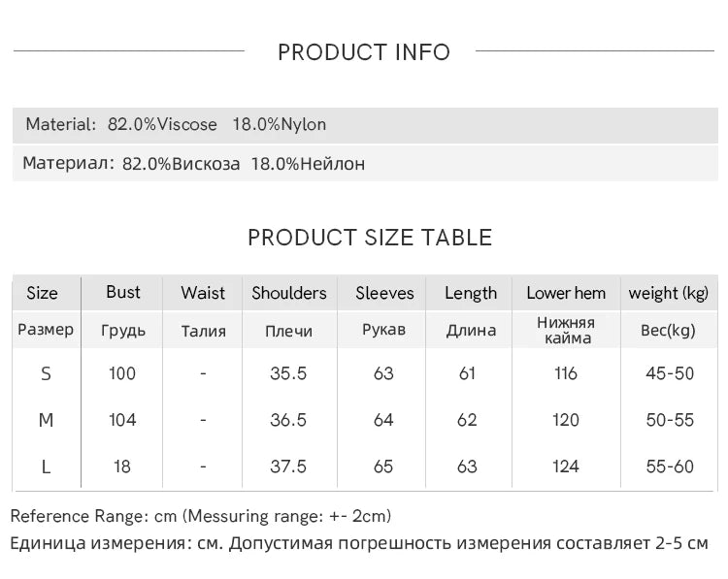
Task: Select the L size row label
Action: click(x=46, y=466)
